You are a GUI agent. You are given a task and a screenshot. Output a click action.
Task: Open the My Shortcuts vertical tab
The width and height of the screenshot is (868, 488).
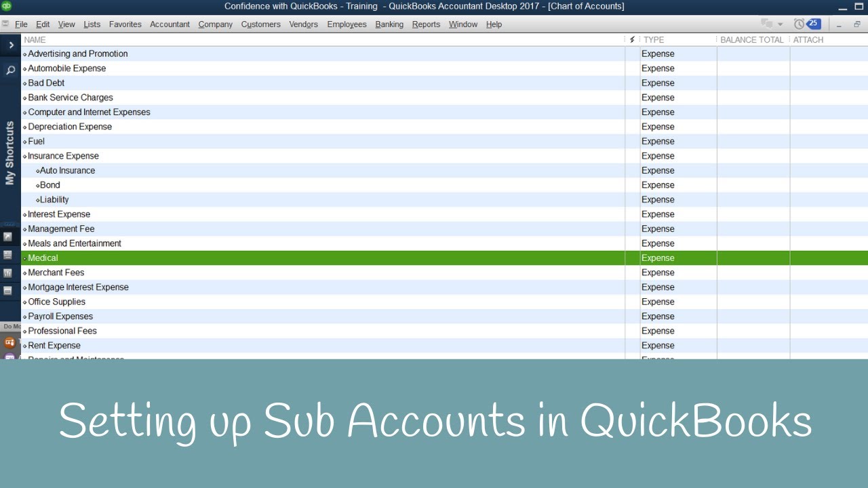(x=10, y=153)
